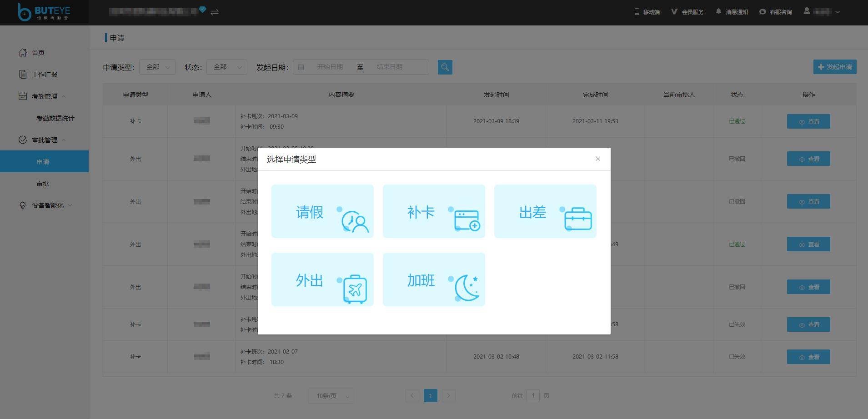
Task: Select the 请假 leave application card
Action: tap(322, 211)
